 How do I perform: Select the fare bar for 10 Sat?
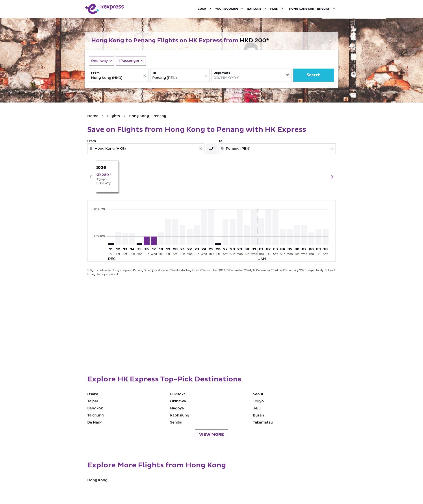[x=325, y=237]
